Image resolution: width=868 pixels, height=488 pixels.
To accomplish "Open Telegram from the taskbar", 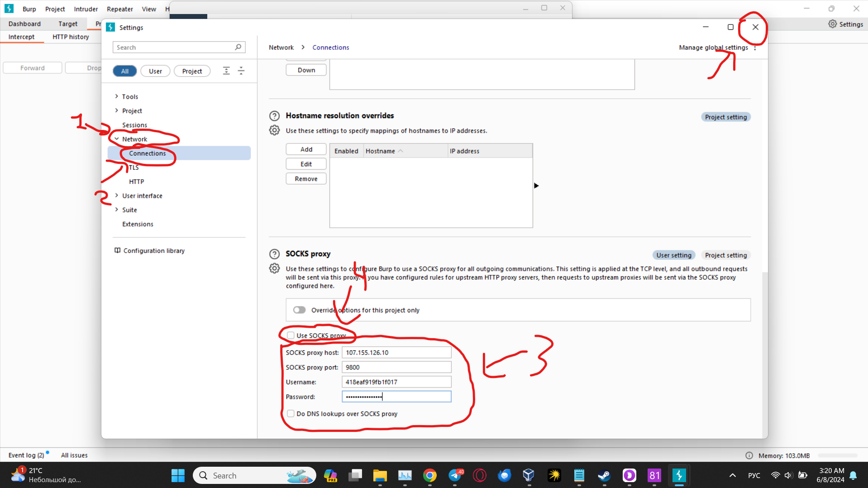I will pos(455,475).
